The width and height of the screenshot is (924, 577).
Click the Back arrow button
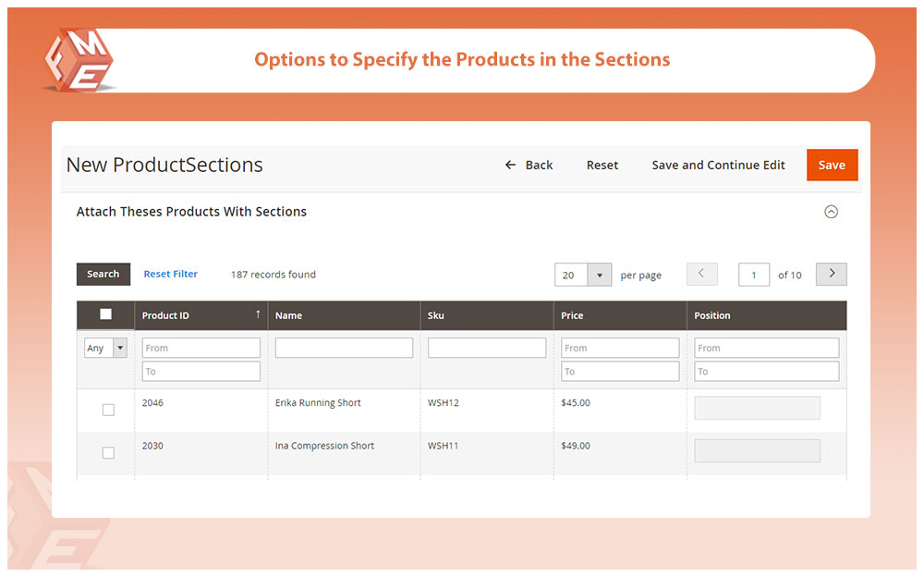click(x=529, y=166)
